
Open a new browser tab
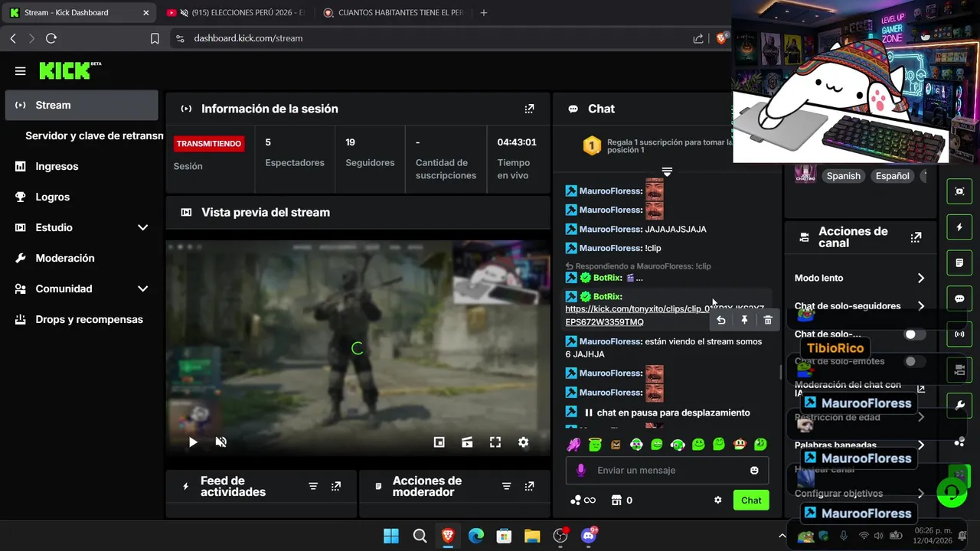(x=483, y=12)
